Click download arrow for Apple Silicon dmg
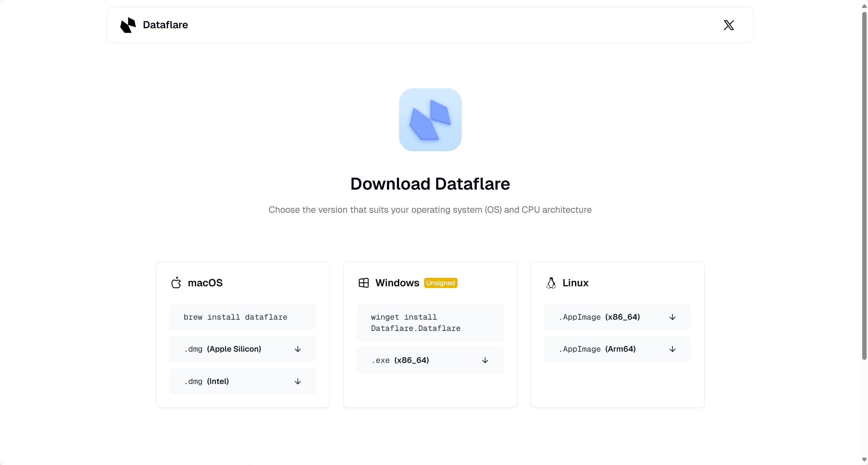Viewport: 868px width, 465px height. click(298, 349)
